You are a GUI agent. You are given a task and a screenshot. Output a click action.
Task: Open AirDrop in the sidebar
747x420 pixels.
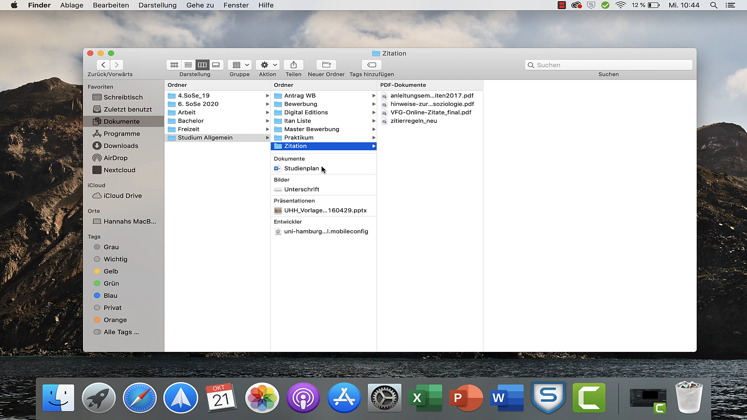click(115, 158)
